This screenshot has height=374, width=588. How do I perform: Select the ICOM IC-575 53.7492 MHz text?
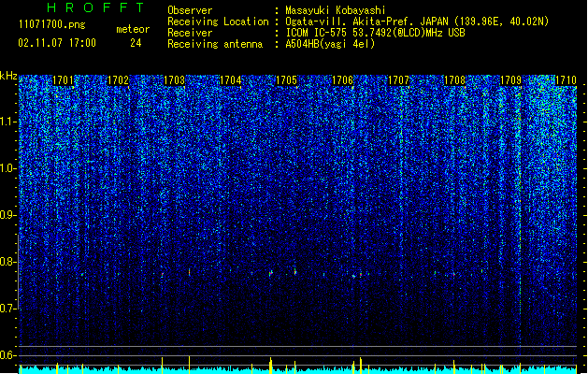point(375,33)
